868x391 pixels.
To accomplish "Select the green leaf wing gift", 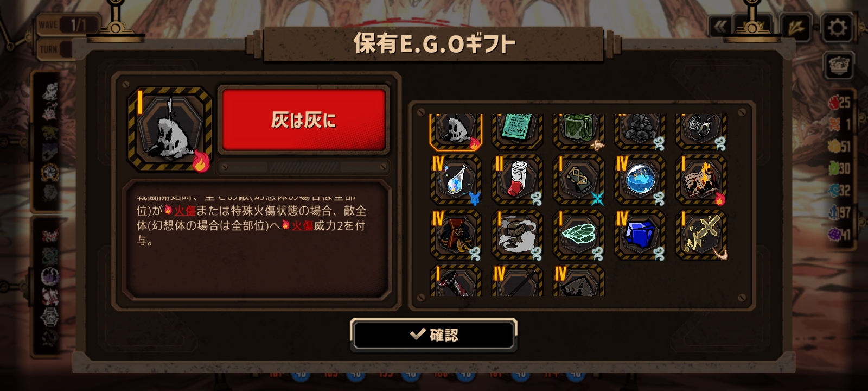I will 578,235.
